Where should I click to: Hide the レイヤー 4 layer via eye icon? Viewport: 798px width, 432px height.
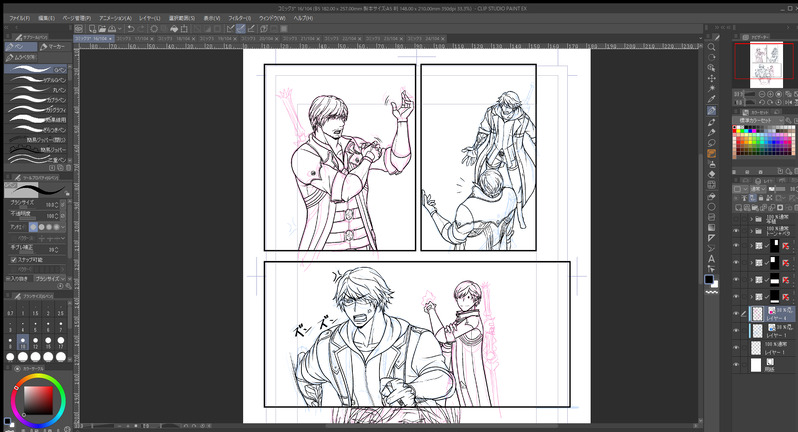tap(736, 313)
